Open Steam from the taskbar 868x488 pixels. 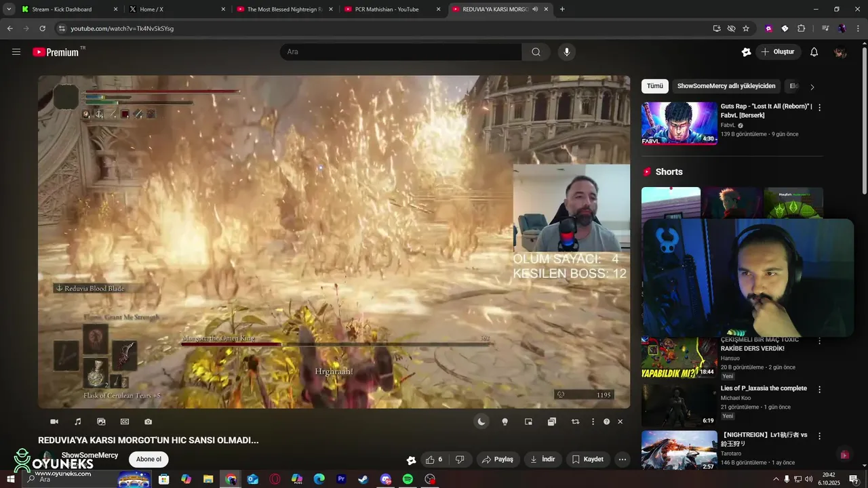click(363, 479)
